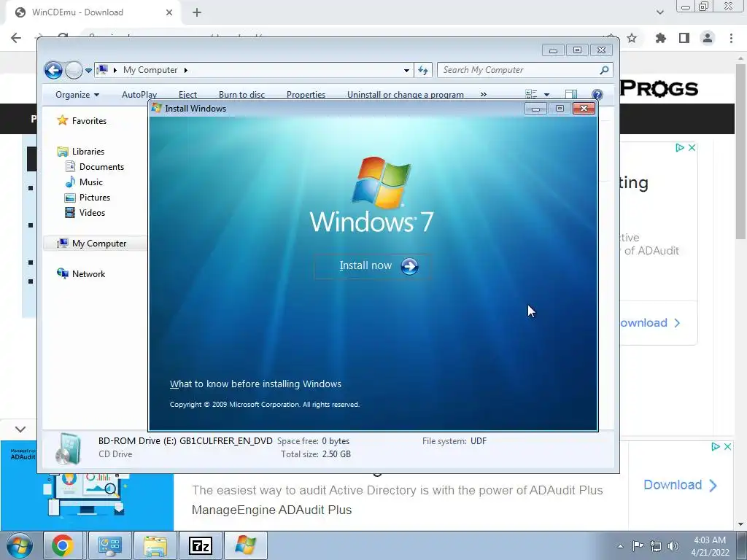Select Libraries in navigation pane
This screenshot has height=560, width=747.
(80, 152)
